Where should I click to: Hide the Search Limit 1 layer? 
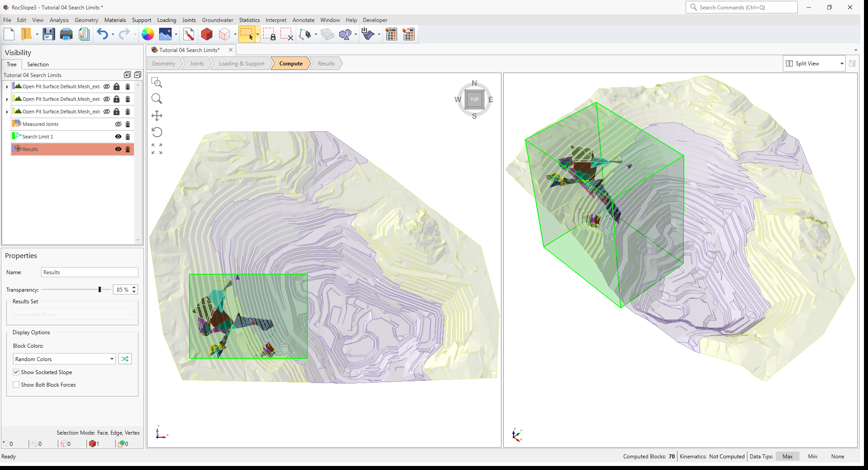118,137
